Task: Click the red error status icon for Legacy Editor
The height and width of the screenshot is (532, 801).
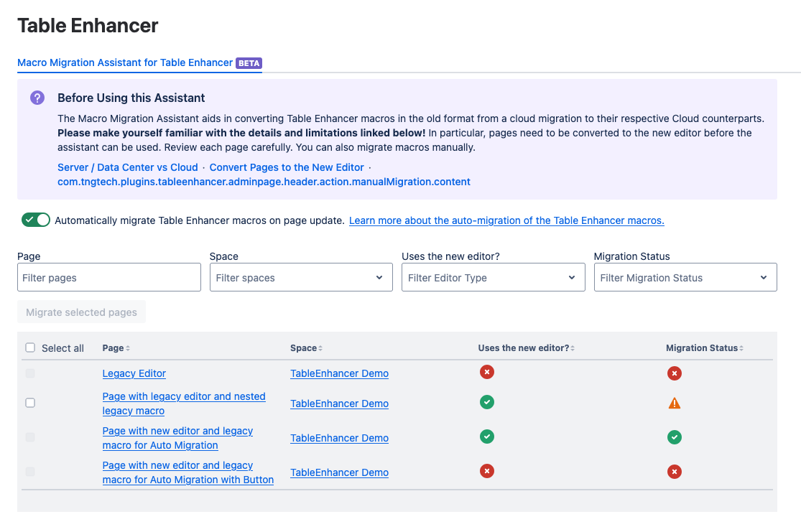Action: coord(674,373)
